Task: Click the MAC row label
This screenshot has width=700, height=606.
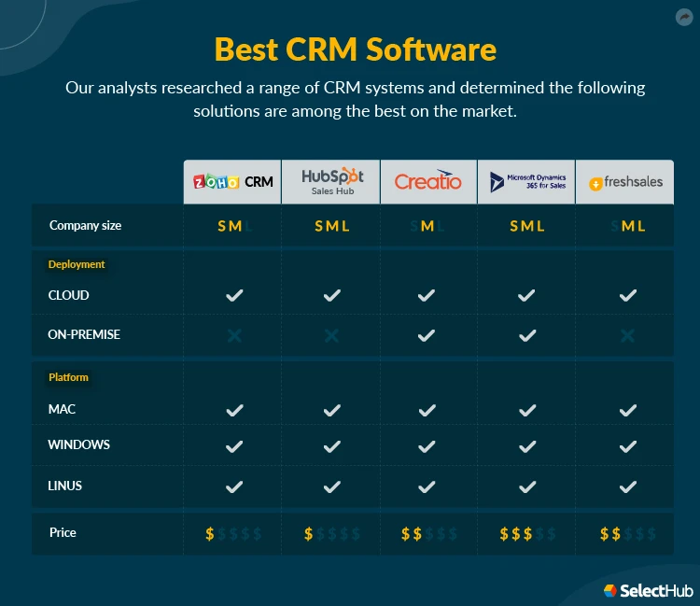Action: click(62, 409)
